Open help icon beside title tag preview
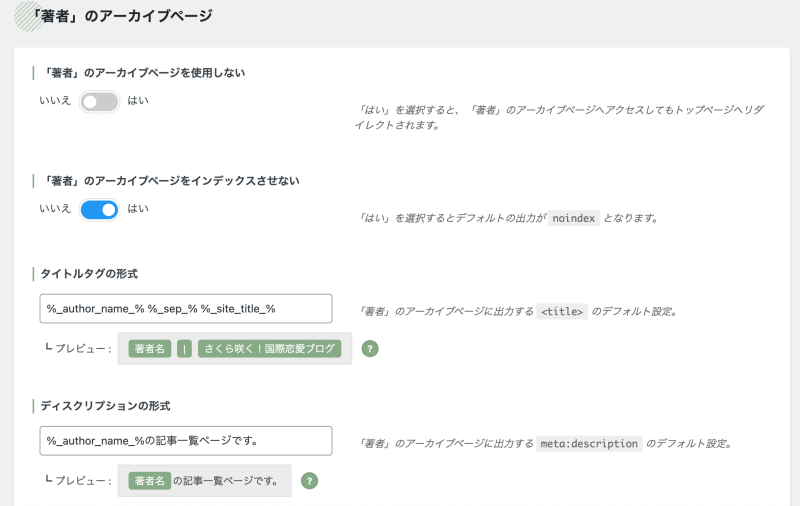 [370, 349]
